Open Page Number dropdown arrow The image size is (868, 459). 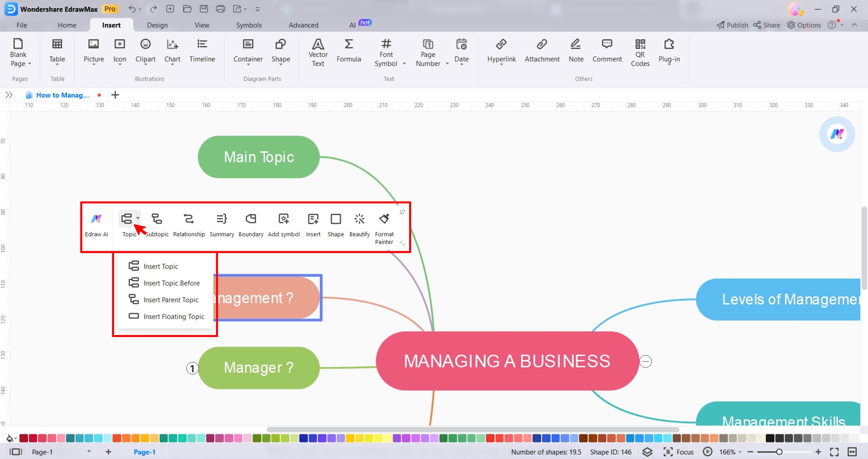(x=447, y=64)
